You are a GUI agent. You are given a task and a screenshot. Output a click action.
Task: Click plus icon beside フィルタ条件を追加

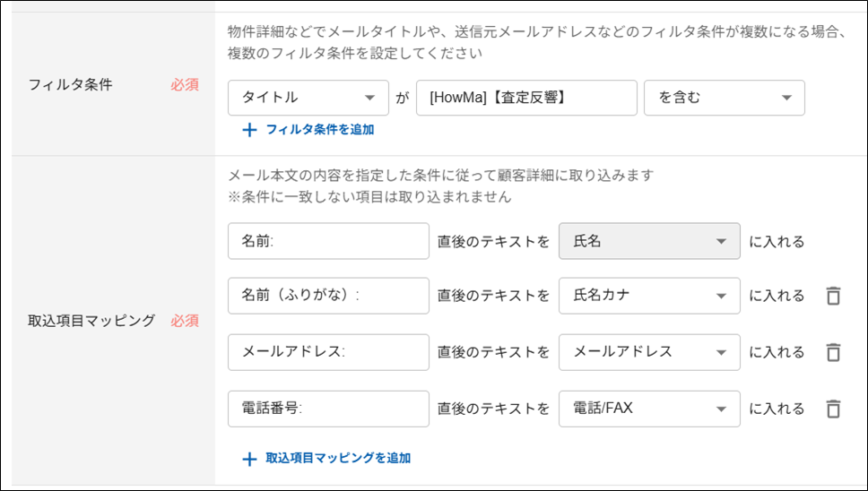[x=249, y=130]
